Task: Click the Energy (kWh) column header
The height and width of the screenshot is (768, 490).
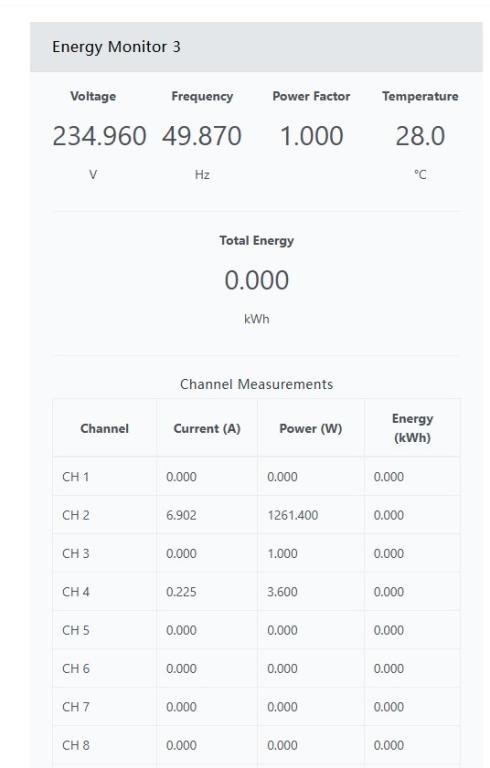Action: (x=412, y=428)
